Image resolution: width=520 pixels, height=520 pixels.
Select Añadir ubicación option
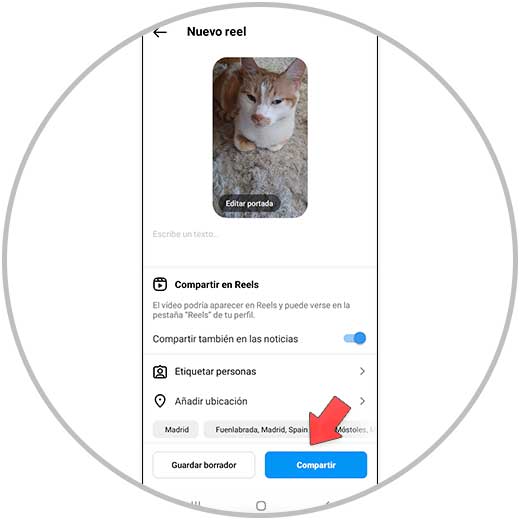(x=260, y=401)
